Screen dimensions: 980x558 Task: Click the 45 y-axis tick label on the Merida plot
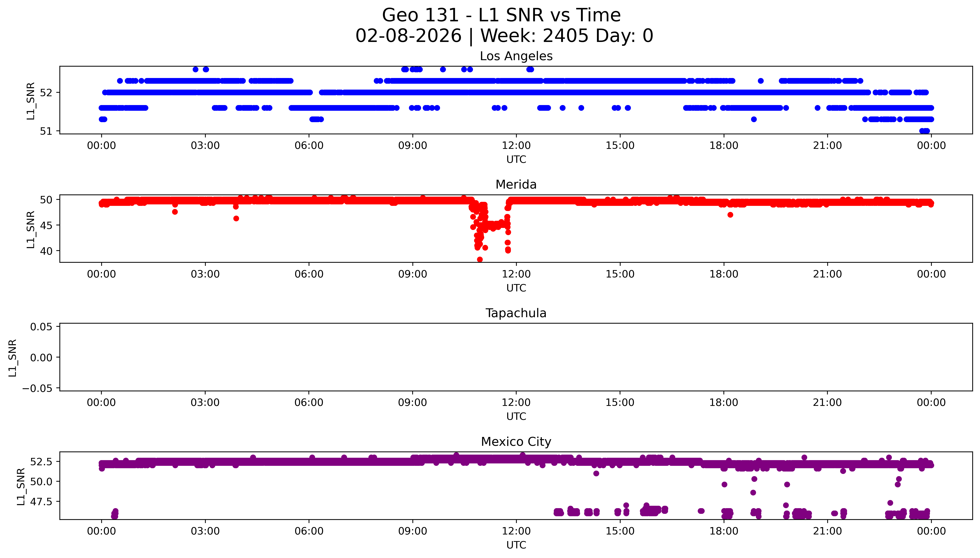coord(46,225)
